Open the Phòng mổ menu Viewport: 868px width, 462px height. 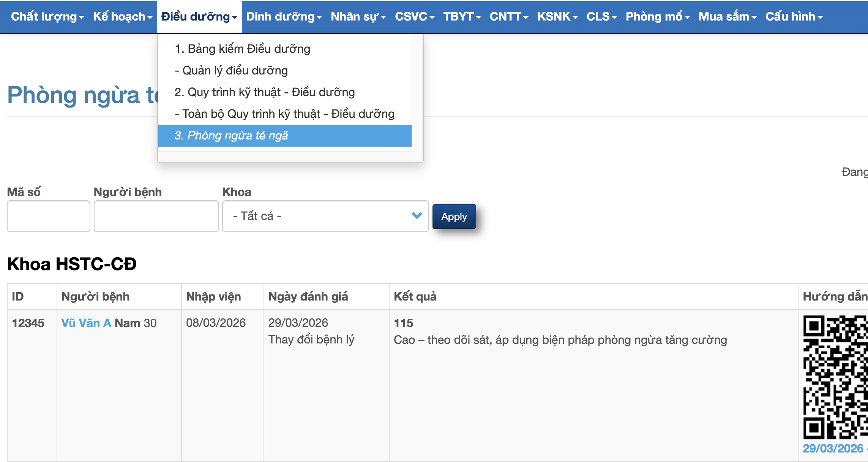tap(657, 17)
